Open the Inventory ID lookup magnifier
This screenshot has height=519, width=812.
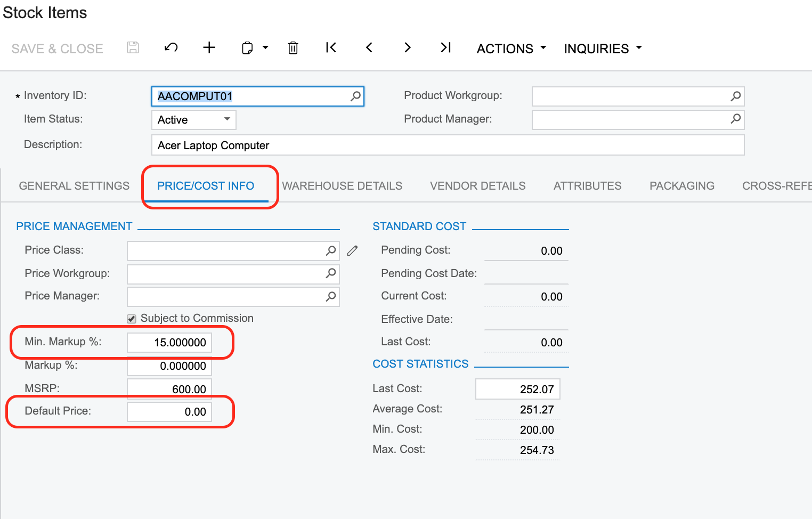[x=355, y=96]
